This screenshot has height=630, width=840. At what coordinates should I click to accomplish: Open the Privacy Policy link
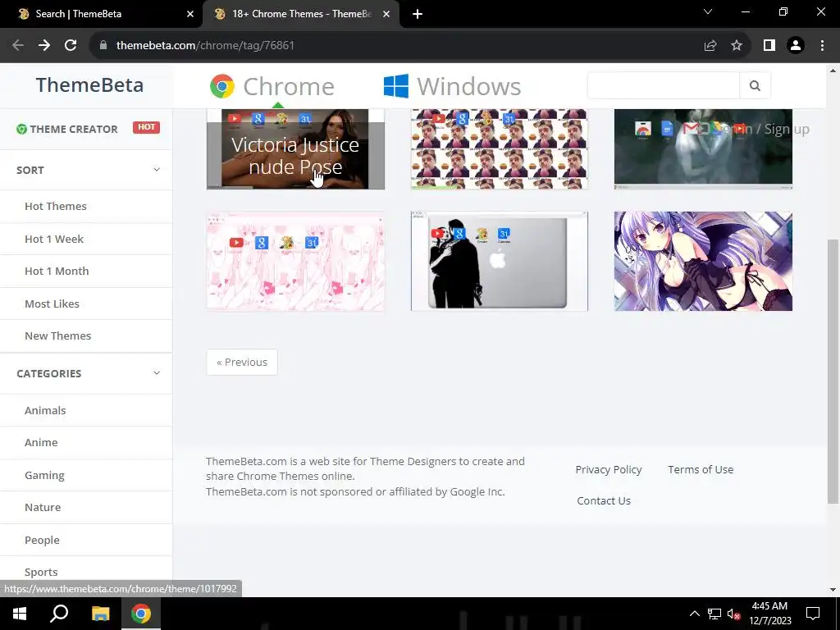(x=608, y=469)
